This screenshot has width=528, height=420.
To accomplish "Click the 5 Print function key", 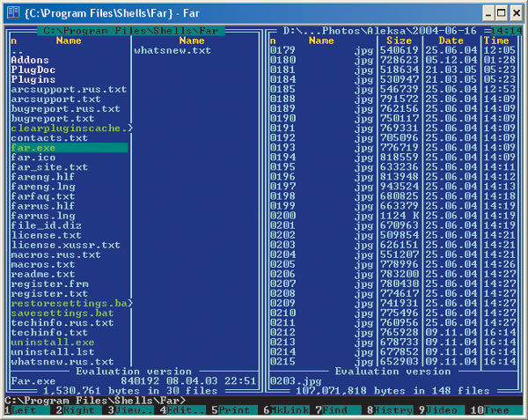I will [234, 410].
